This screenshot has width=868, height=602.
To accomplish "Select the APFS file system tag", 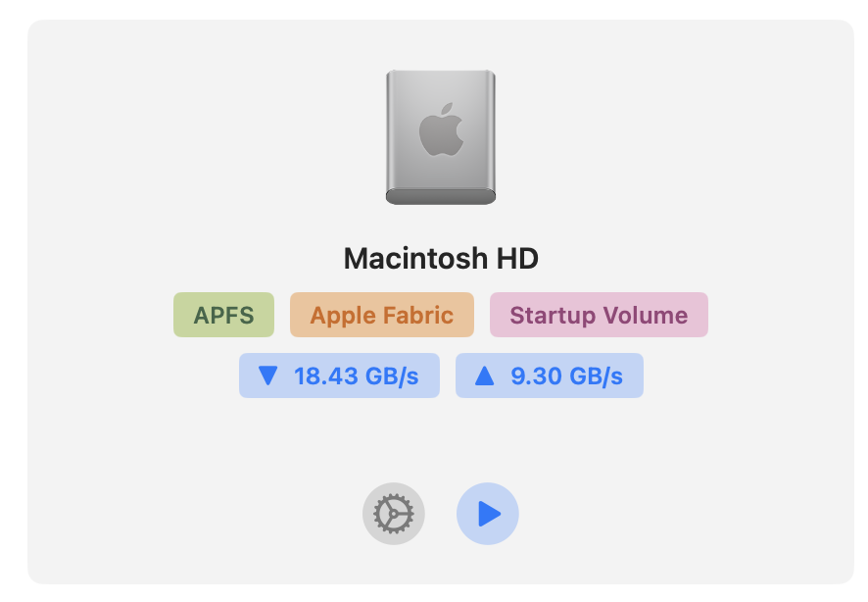I will click(223, 316).
